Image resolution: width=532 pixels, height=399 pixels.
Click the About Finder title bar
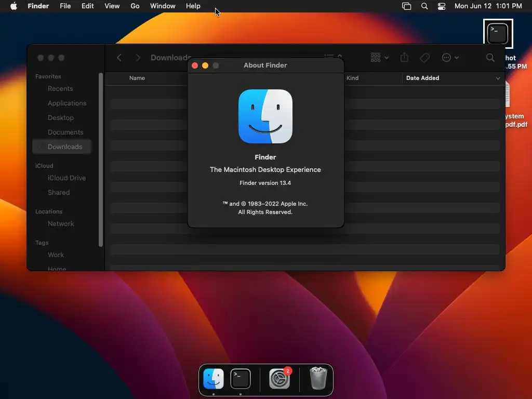[265, 65]
